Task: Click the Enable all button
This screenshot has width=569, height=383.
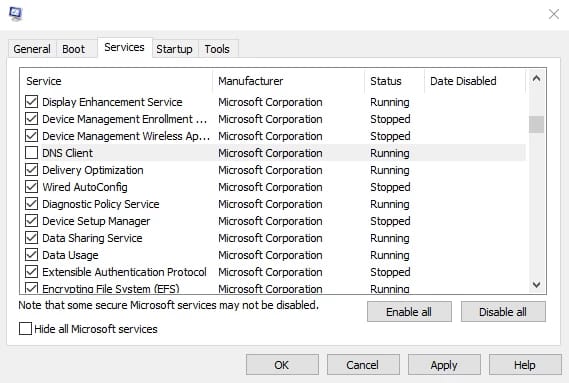Action: (x=409, y=312)
